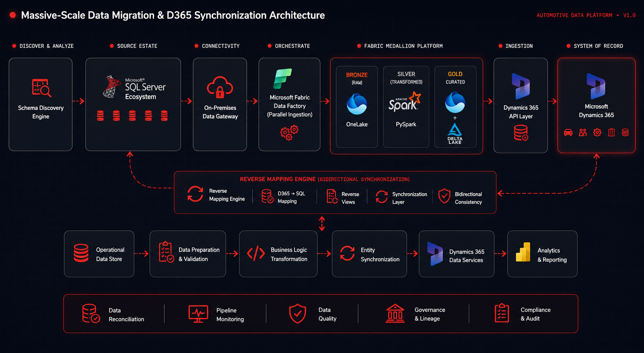Click the red dot beside the title
The height and width of the screenshot is (353, 644).
pyautogui.click(x=13, y=15)
